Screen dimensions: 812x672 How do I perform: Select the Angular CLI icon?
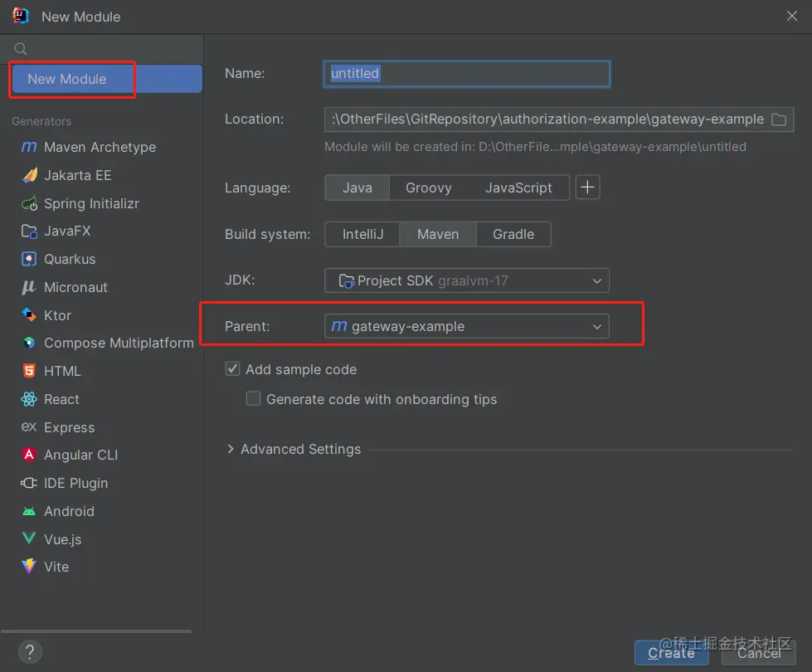(x=29, y=455)
